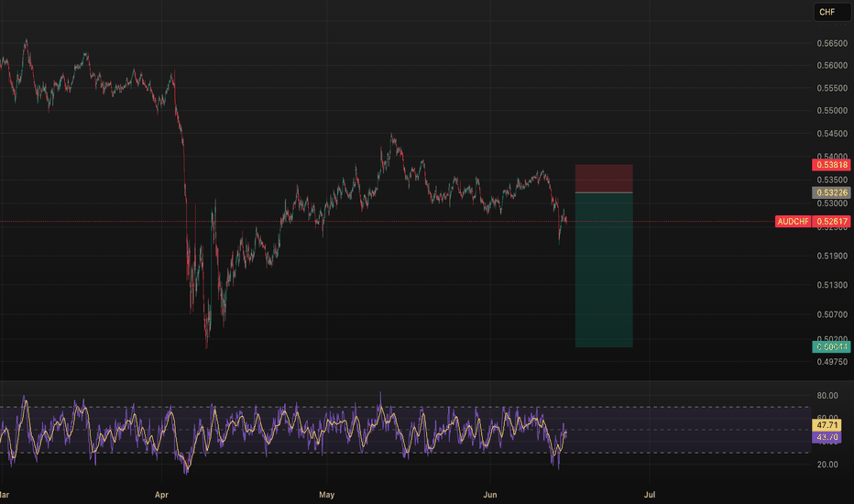Click the 0.53500 price axis value
Screen dimensions: 854x504
(832, 180)
